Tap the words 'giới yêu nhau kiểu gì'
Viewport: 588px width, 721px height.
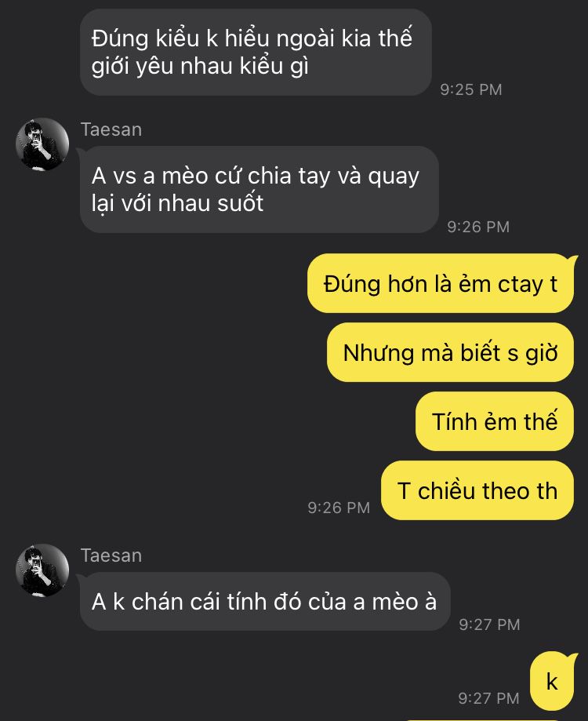click(x=200, y=66)
